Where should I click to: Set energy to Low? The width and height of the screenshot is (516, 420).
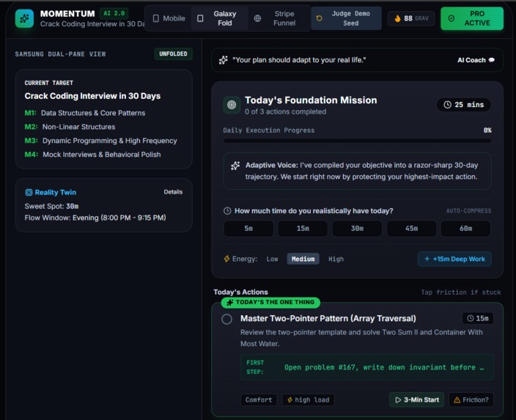tap(272, 259)
